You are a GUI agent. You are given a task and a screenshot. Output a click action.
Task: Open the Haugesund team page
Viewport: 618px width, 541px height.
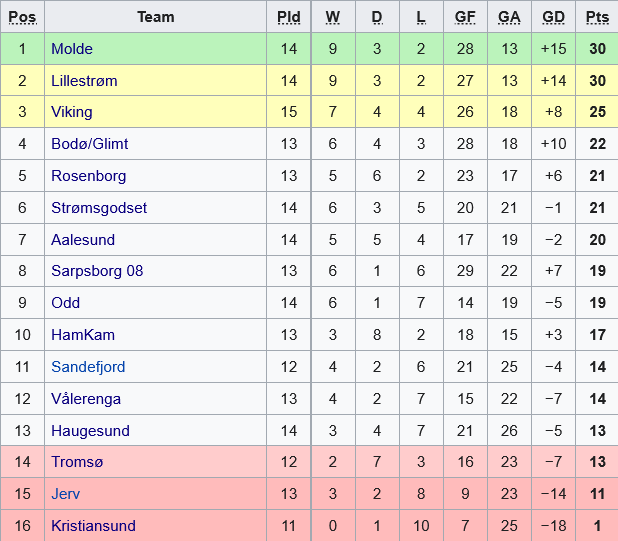pos(88,431)
